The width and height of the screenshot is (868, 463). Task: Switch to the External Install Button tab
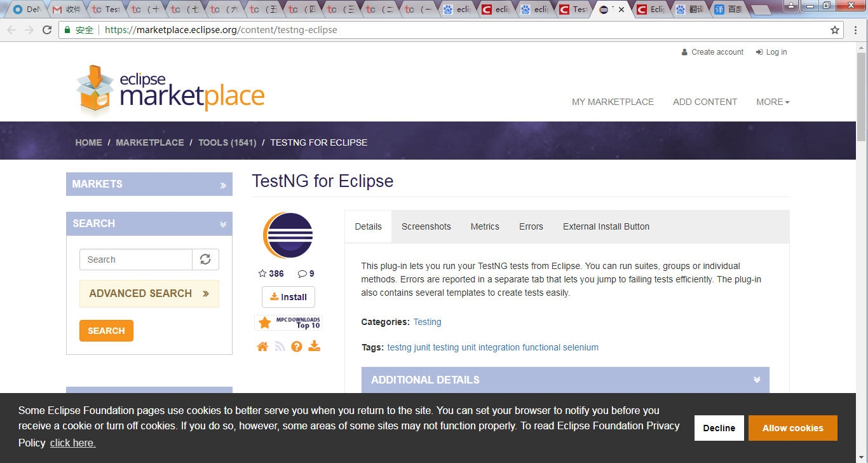[x=606, y=226]
